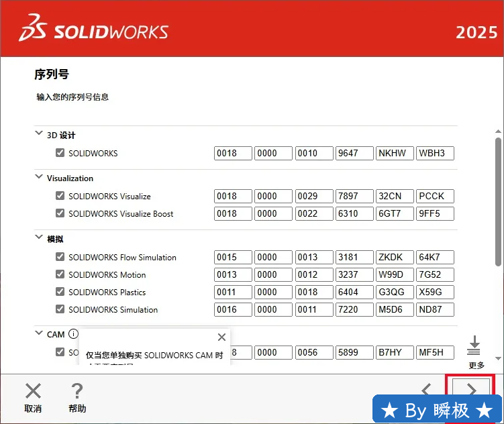Click first serial field of SOLIDWORKS Motion
The width and height of the screenshot is (504, 424).
(x=233, y=275)
